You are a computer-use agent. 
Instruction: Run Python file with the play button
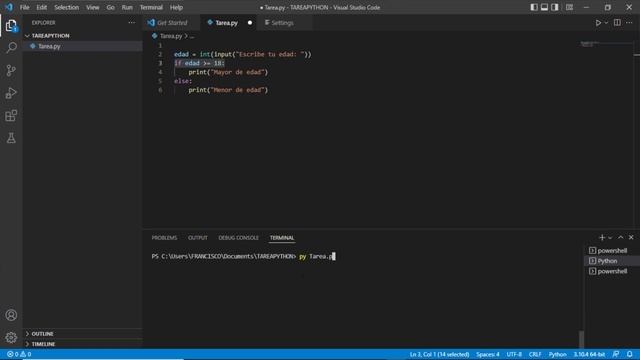(598, 23)
